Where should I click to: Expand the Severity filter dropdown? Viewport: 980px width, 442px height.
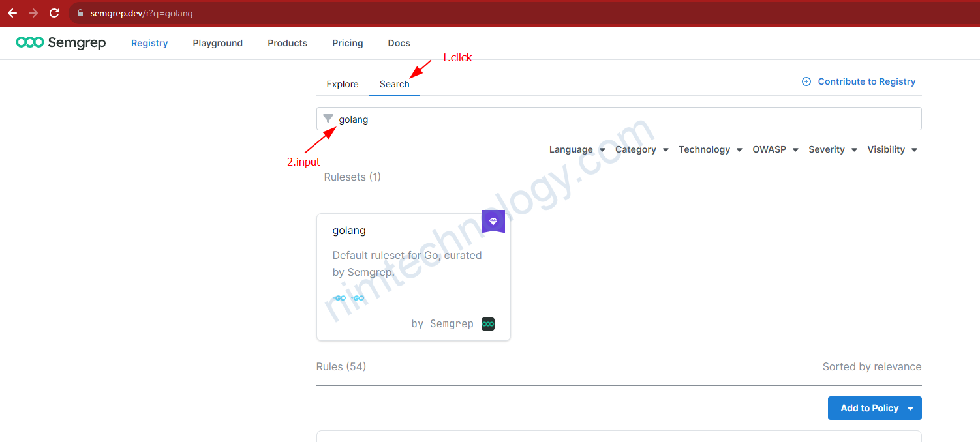pos(833,149)
